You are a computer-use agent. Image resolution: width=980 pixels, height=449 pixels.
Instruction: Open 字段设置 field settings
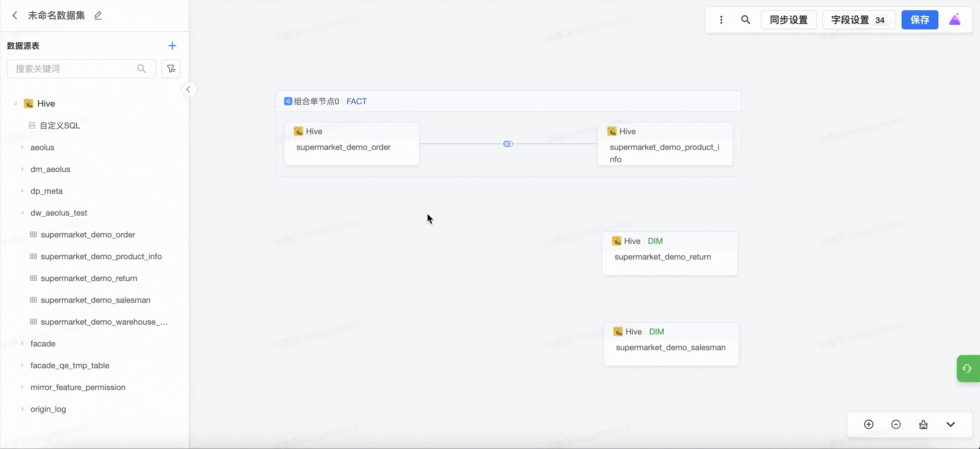click(858, 20)
